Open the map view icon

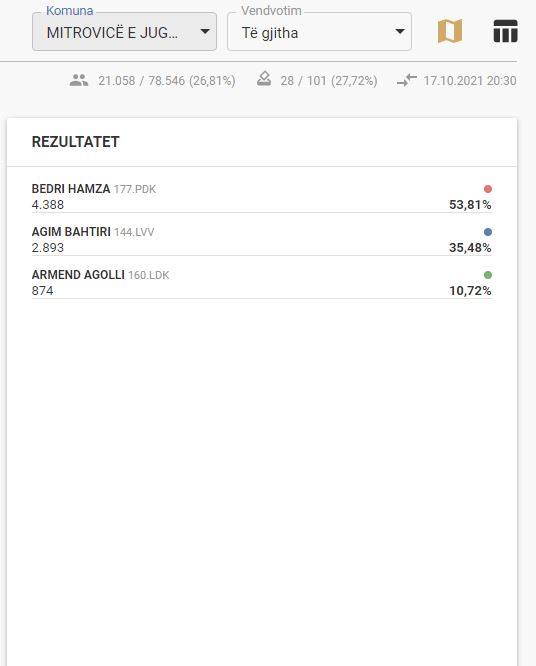click(x=450, y=31)
